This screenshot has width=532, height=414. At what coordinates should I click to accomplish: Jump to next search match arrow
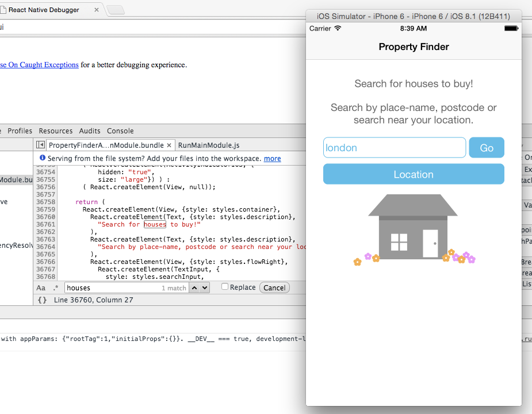tap(205, 287)
